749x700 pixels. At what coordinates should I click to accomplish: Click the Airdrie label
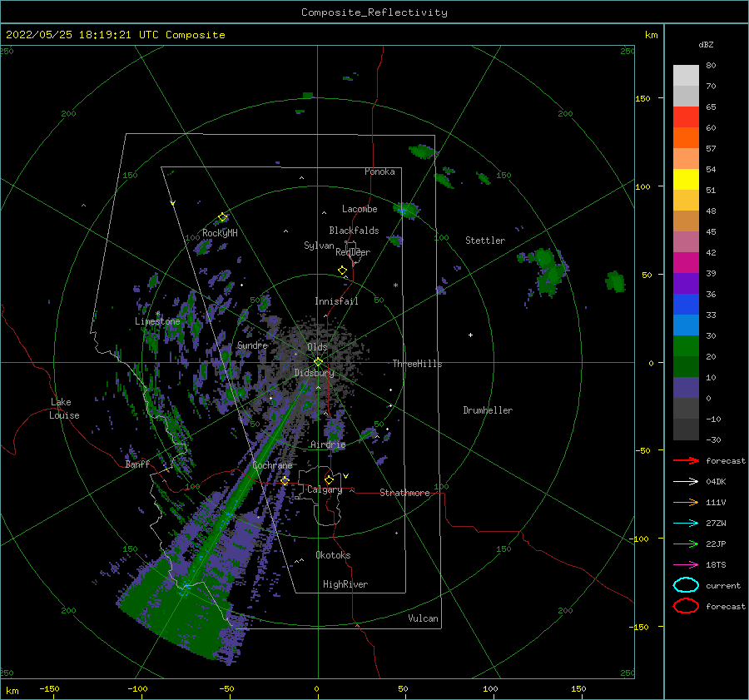[328, 444]
